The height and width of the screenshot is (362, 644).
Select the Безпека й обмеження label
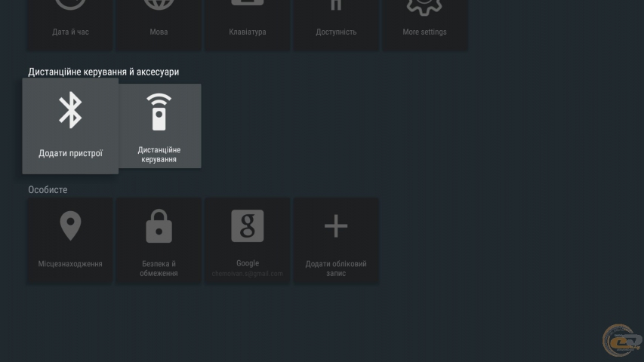tap(159, 268)
